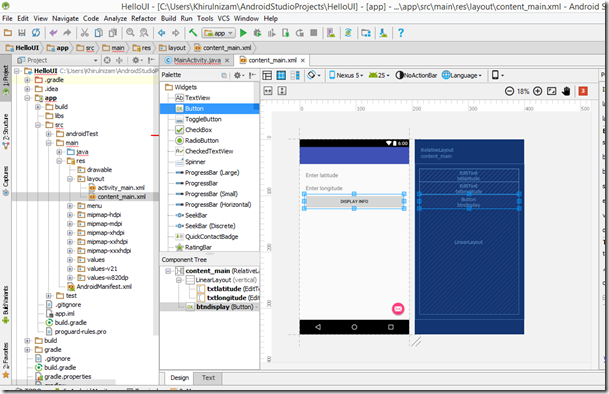Click the Navigate Forward arrow icon

(x=176, y=33)
